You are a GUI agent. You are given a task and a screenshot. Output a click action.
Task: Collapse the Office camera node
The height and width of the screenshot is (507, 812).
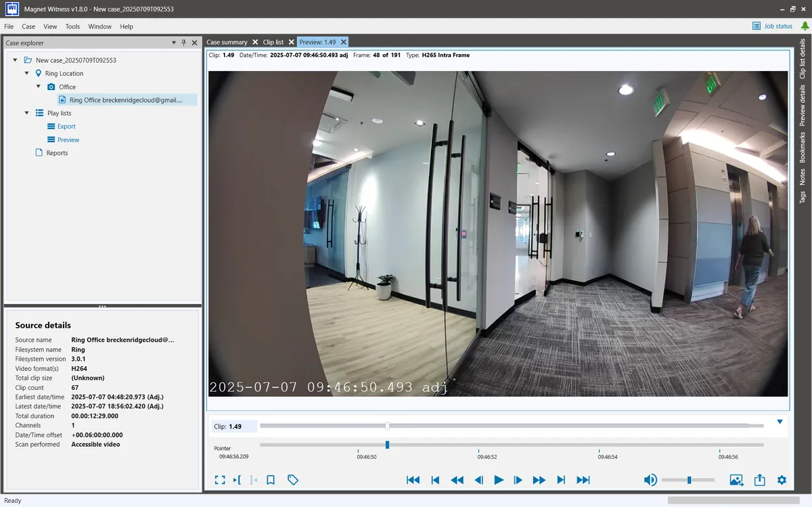[x=39, y=87]
